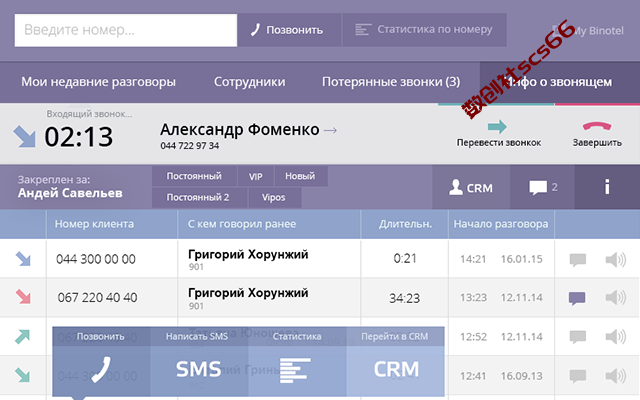This screenshot has width=640, height=400.
Task: Click outgoing green arrow in 12:52 row
Action: [22, 336]
